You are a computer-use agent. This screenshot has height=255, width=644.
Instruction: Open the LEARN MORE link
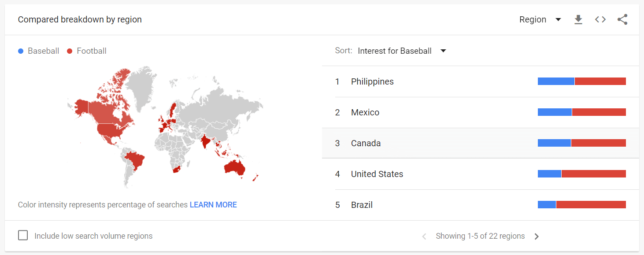tap(213, 205)
